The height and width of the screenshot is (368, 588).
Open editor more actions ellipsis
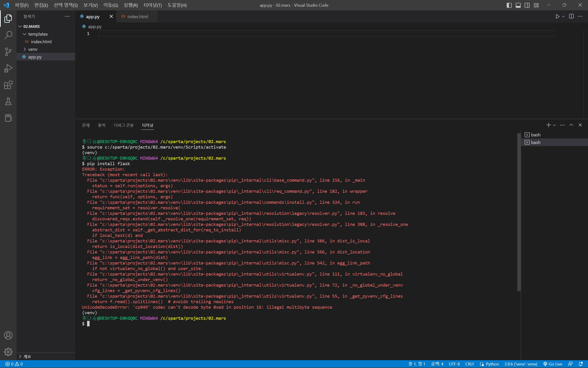pyautogui.click(x=580, y=16)
